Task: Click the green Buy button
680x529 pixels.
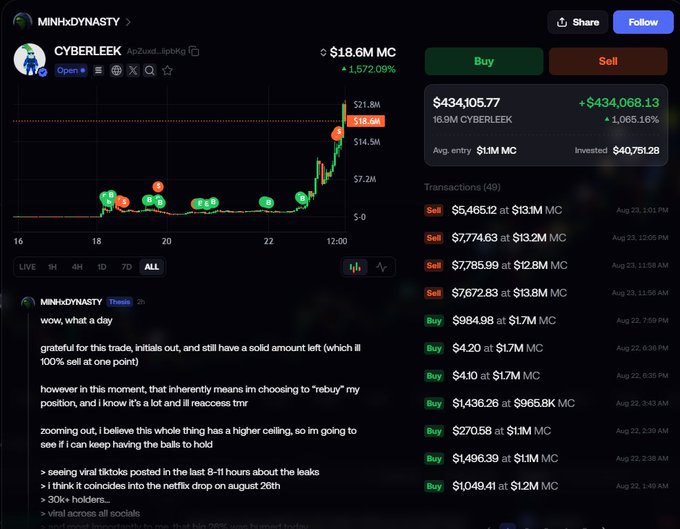Action: pos(484,61)
